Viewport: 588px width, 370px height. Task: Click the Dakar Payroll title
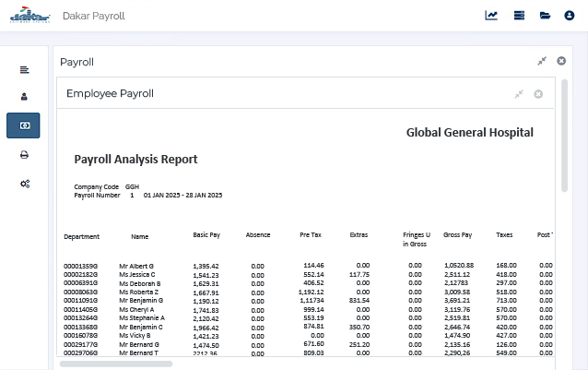click(94, 16)
